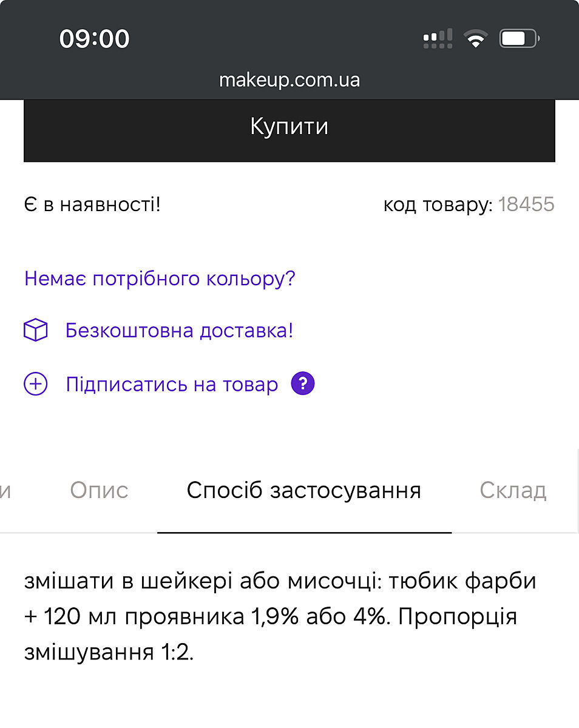Tap the makeup.com.ua address bar
The image size is (579, 728).
pyautogui.click(x=289, y=79)
